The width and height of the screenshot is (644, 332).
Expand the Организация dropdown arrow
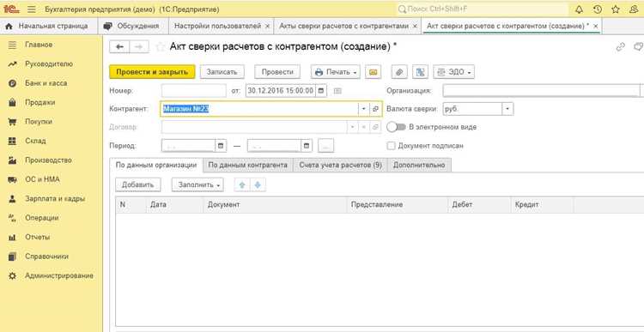click(642, 90)
